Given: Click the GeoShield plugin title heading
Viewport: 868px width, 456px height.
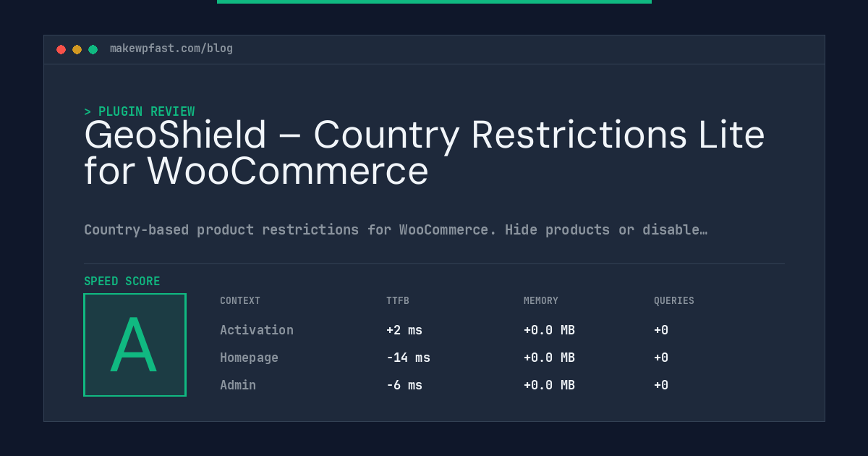Looking at the screenshot, I should click(x=425, y=153).
